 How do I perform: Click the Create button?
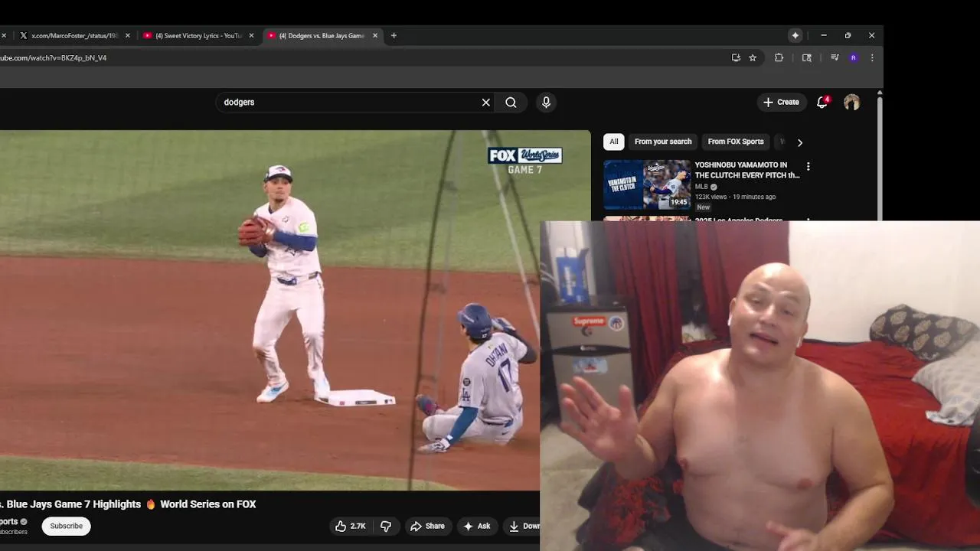781,102
